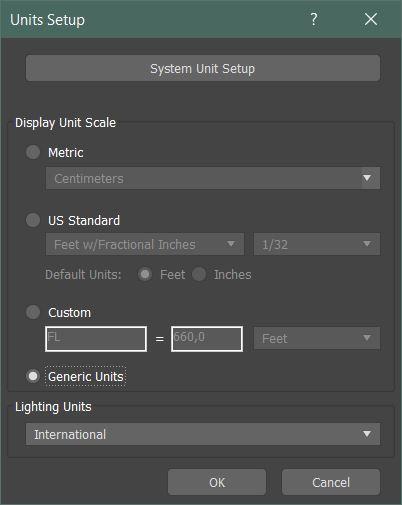Open the Centimeters metric dropdown
Screen dimensions: 402x505
pyautogui.click(x=213, y=178)
